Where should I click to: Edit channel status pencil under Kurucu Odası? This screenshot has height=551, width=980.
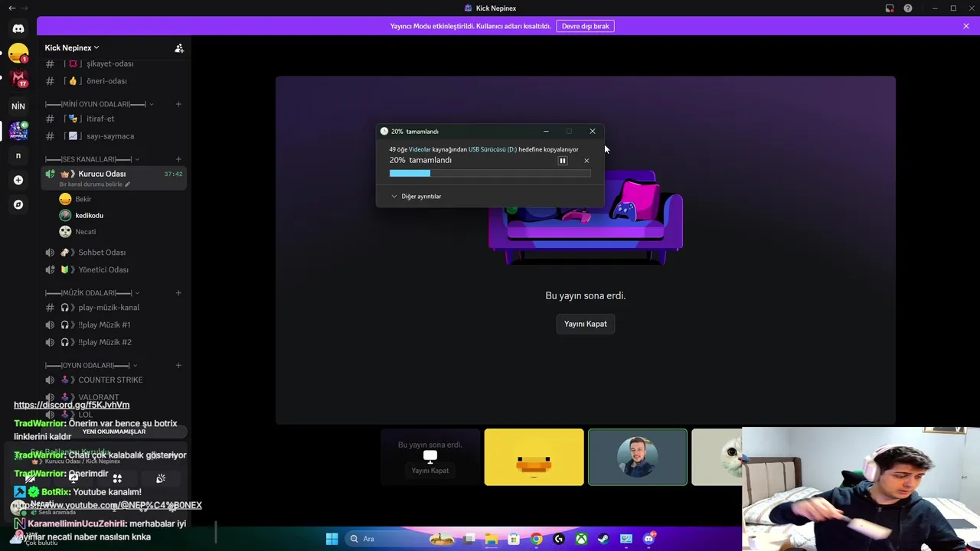pos(128,184)
